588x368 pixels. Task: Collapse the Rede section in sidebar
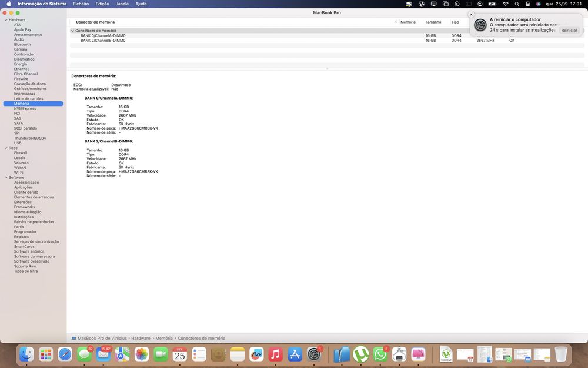tap(6, 148)
